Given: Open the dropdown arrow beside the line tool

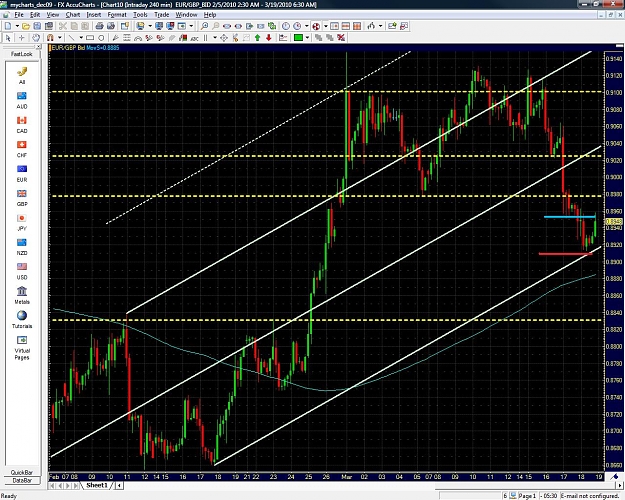Looking at the screenshot, I should coord(81,38).
